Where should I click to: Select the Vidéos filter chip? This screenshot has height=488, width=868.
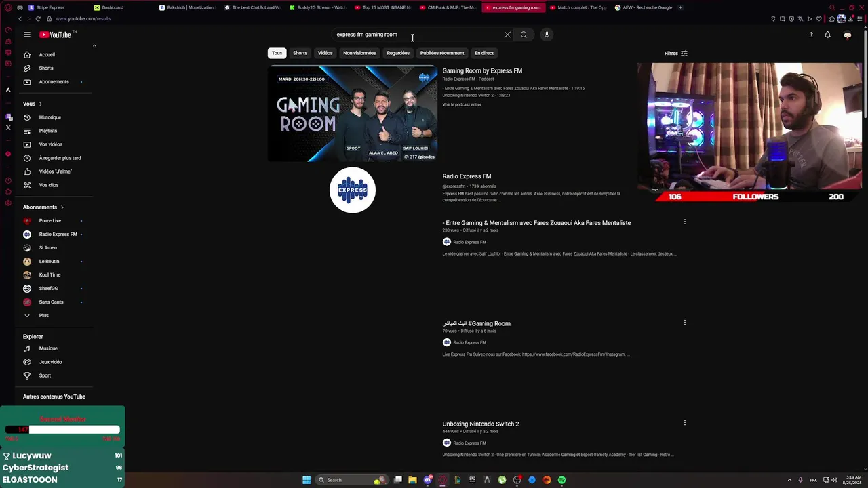click(325, 53)
